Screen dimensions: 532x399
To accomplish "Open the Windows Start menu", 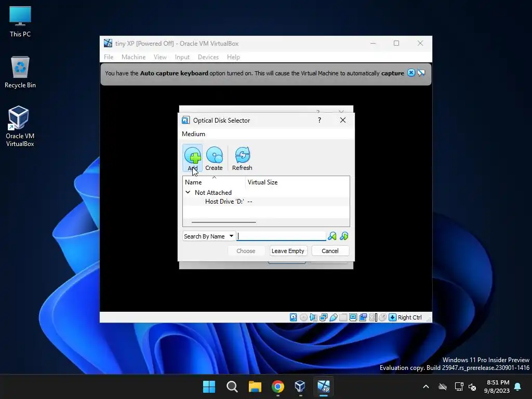I will [209, 387].
